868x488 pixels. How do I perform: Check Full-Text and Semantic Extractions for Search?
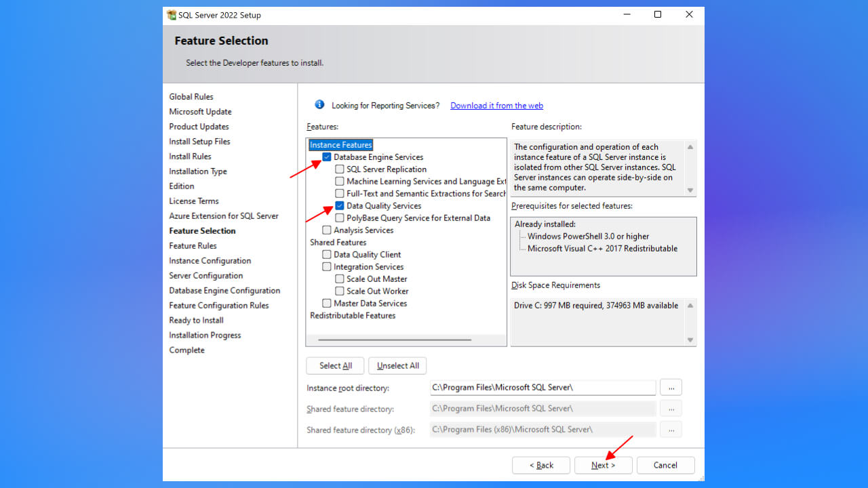tap(340, 194)
